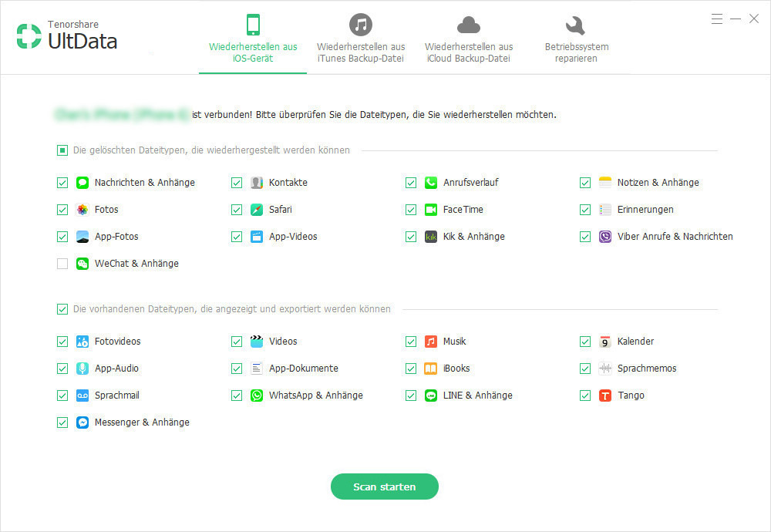Uncheck the Tango checkbox
The height and width of the screenshot is (532, 771).
click(x=585, y=396)
